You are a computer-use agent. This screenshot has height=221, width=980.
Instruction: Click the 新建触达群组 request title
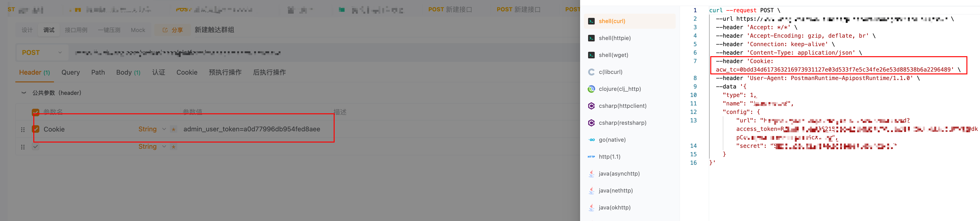(x=214, y=30)
